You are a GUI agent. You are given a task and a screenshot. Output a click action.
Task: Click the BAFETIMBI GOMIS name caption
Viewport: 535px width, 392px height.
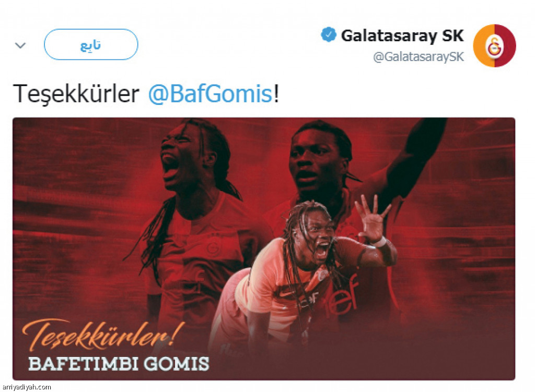click(119, 364)
